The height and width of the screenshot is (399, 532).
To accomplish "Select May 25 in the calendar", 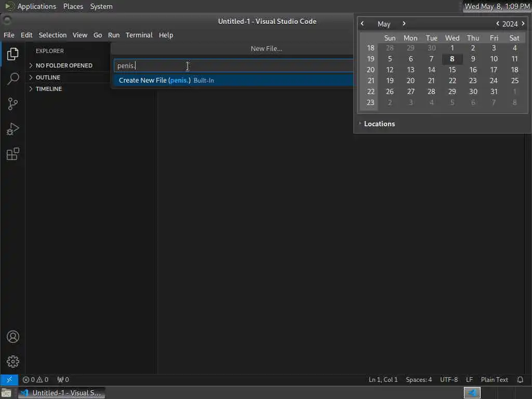I will [514, 81].
